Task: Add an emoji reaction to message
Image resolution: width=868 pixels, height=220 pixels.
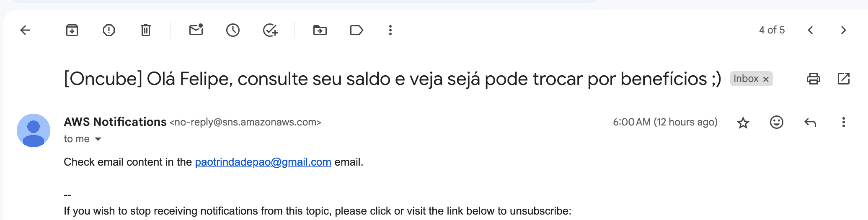Action: [x=777, y=122]
